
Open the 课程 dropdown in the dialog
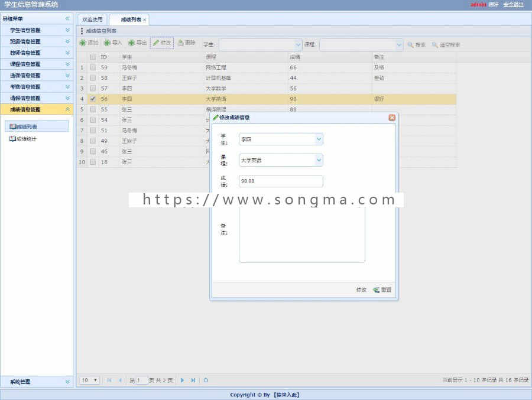[x=319, y=160]
